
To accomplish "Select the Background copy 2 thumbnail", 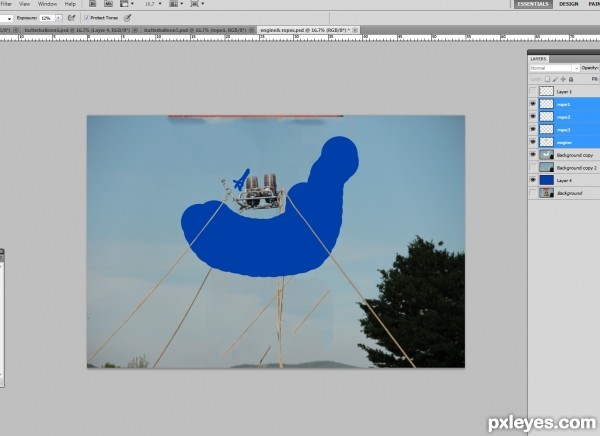I will tap(546, 168).
